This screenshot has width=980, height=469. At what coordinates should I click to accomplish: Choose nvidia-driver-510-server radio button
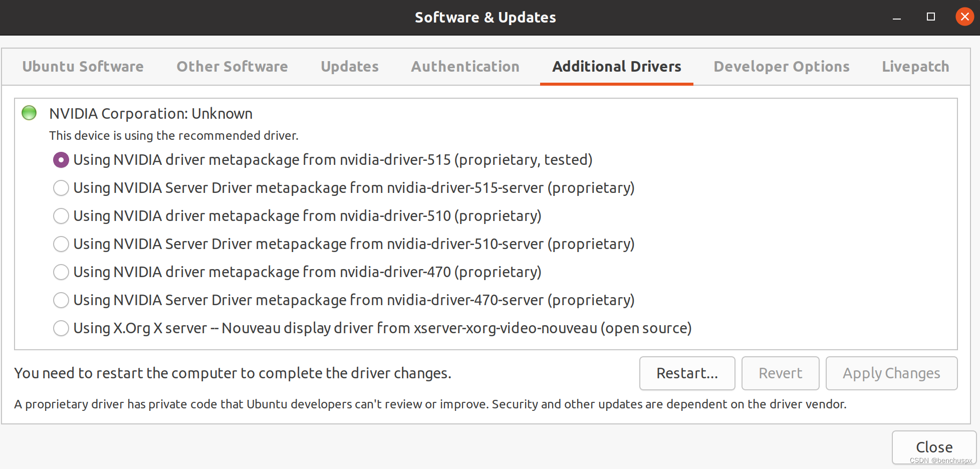(x=61, y=244)
